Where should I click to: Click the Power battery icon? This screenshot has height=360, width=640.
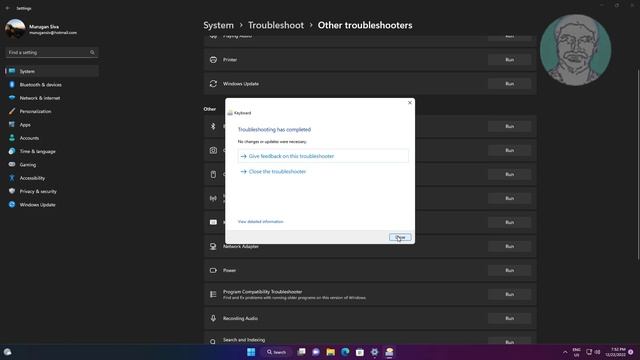(213, 270)
